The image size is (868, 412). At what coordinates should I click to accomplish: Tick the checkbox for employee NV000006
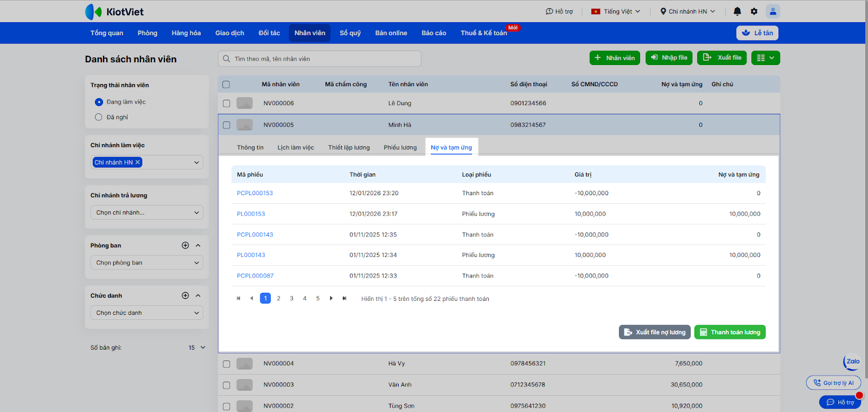point(226,104)
